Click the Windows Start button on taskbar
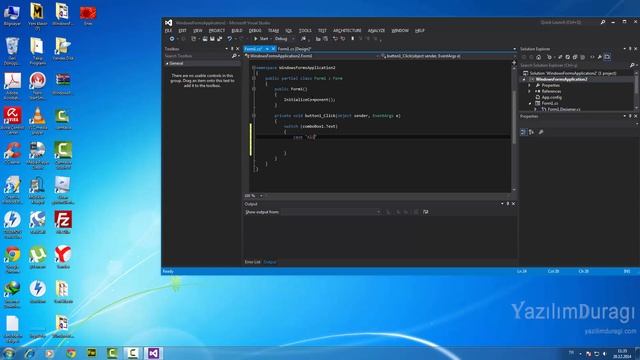 (x=8, y=353)
